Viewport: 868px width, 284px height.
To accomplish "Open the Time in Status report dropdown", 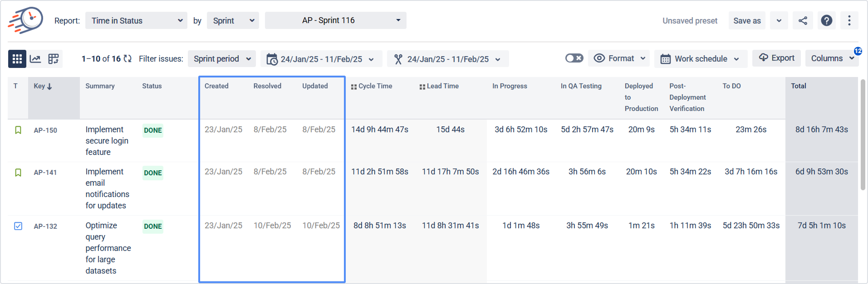I will [136, 21].
